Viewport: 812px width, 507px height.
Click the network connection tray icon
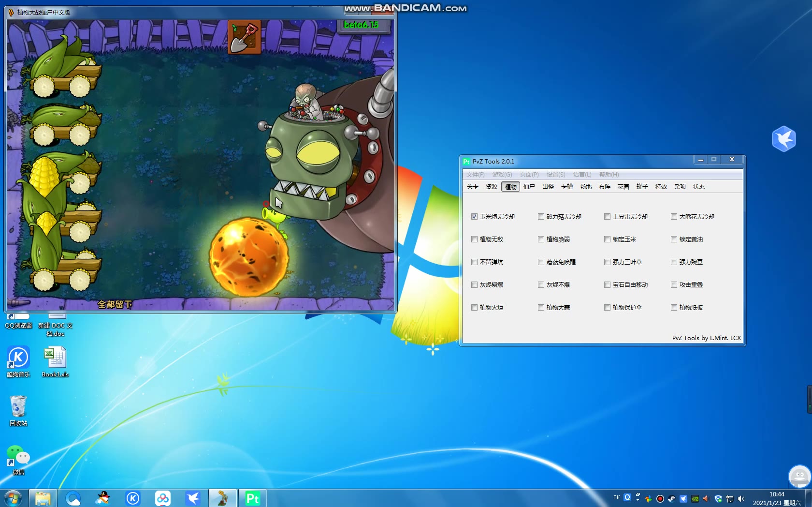coord(730,498)
